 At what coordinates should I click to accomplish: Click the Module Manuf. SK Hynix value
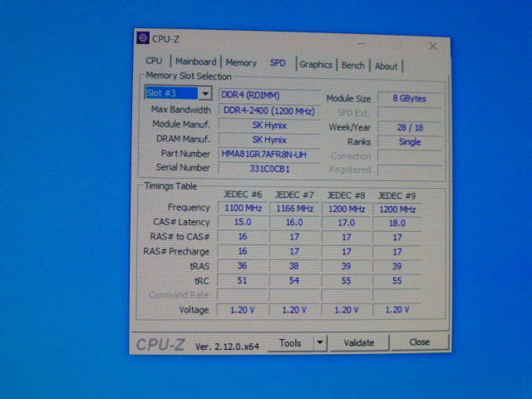coord(269,126)
